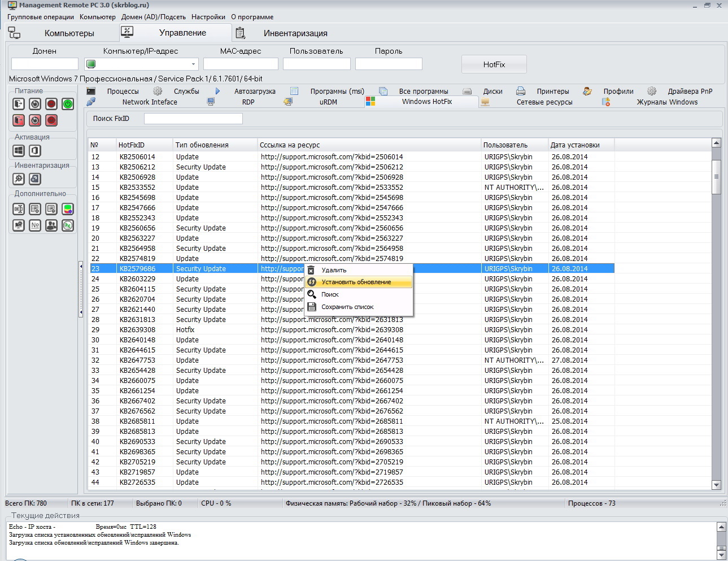Click the hardware inventory gear icon

(19, 179)
